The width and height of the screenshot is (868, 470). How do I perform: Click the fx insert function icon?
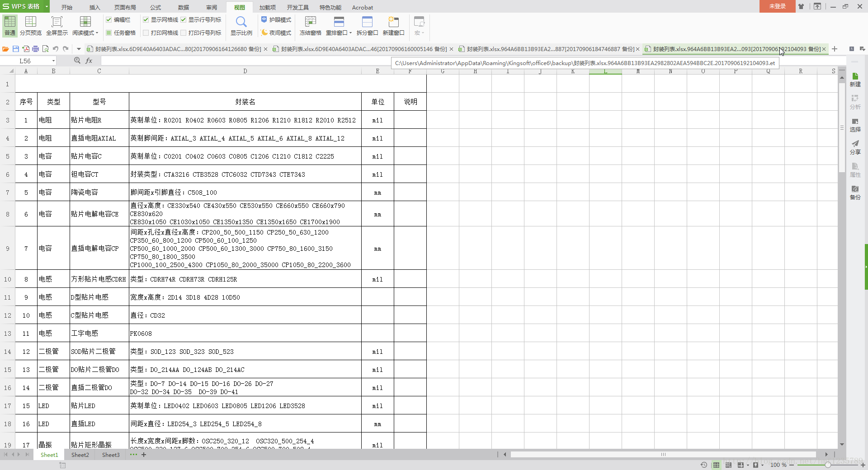click(x=89, y=61)
